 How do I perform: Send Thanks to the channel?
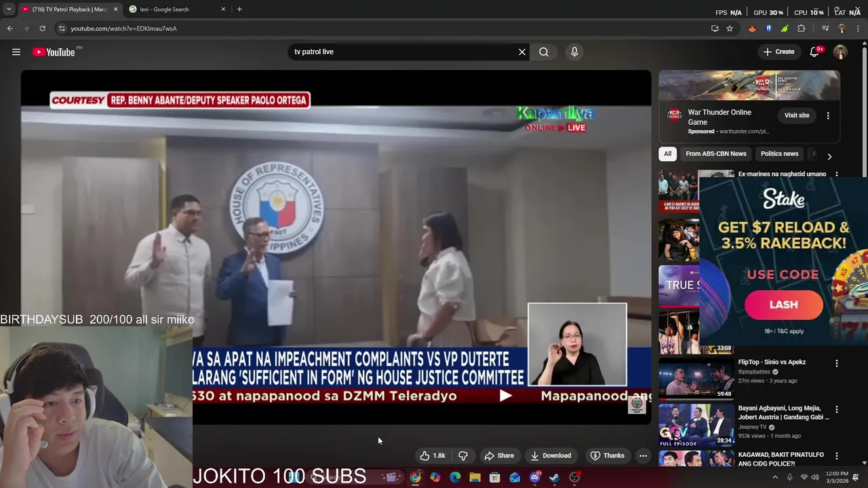pos(607,455)
